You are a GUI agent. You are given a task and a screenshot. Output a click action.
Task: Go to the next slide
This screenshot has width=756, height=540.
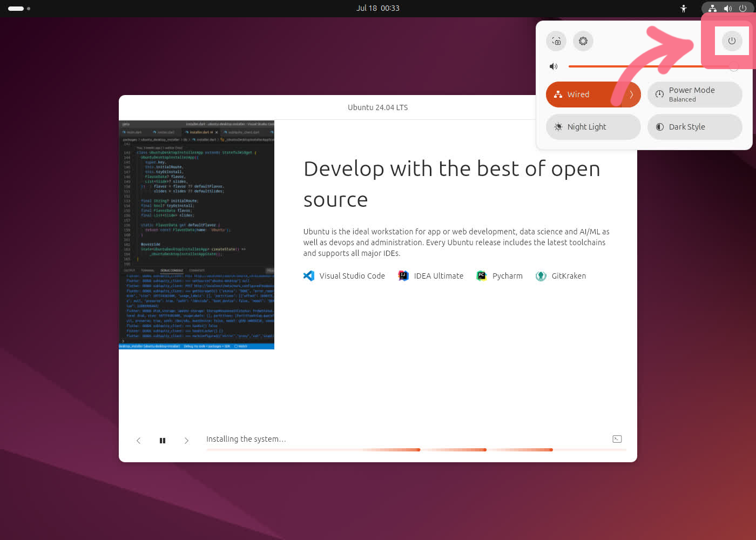pos(186,441)
